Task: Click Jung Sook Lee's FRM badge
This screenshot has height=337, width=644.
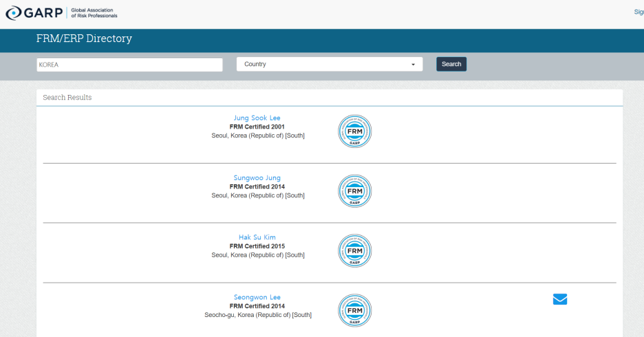Action: click(354, 131)
